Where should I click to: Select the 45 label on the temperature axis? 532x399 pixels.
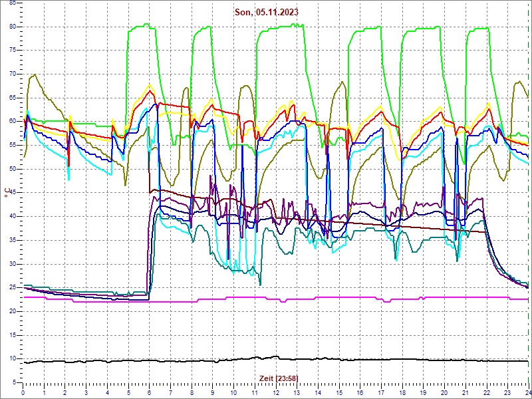pyautogui.click(x=12, y=193)
